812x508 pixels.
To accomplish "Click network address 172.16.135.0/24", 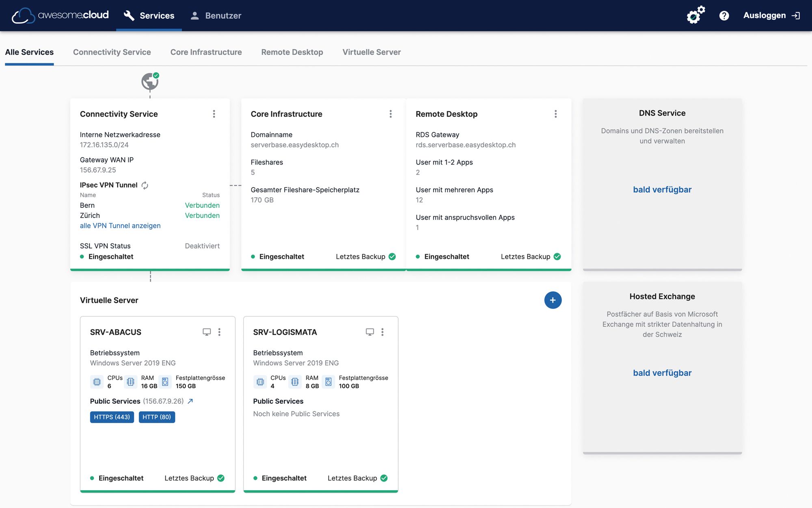I will point(104,145).
